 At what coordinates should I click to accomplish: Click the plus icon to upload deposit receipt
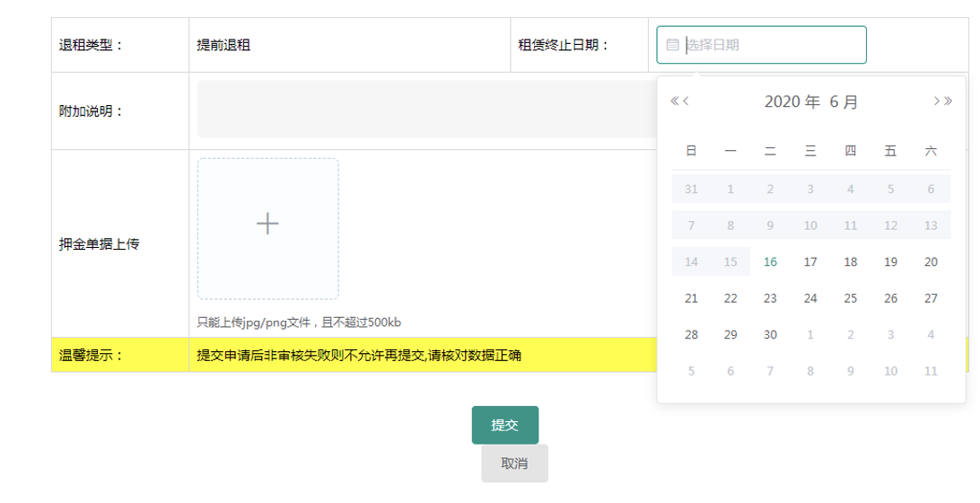(x=267, y=224)
